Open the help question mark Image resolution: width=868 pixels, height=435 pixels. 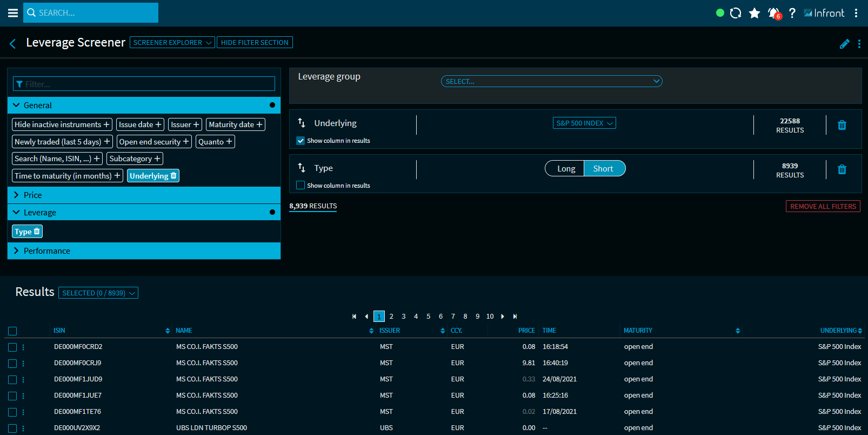click(x=792, y=13)
